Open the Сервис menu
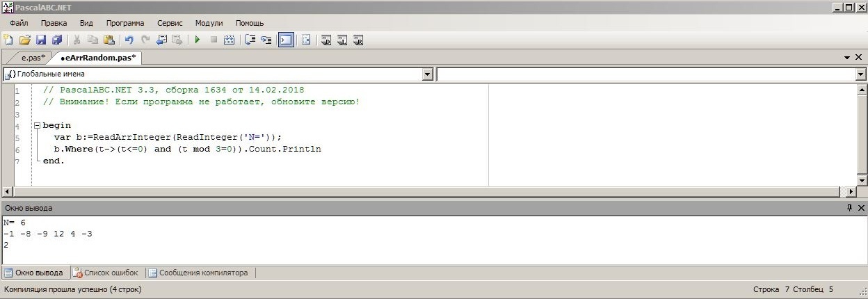The height and width of the screenshot is (299, 868). click(170, 23)
